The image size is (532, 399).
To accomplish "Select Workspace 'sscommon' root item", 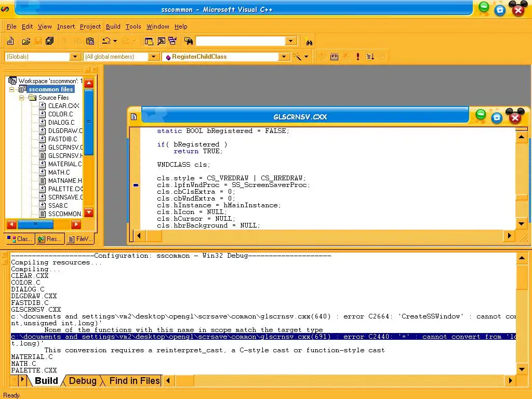I will click(50, 81).
